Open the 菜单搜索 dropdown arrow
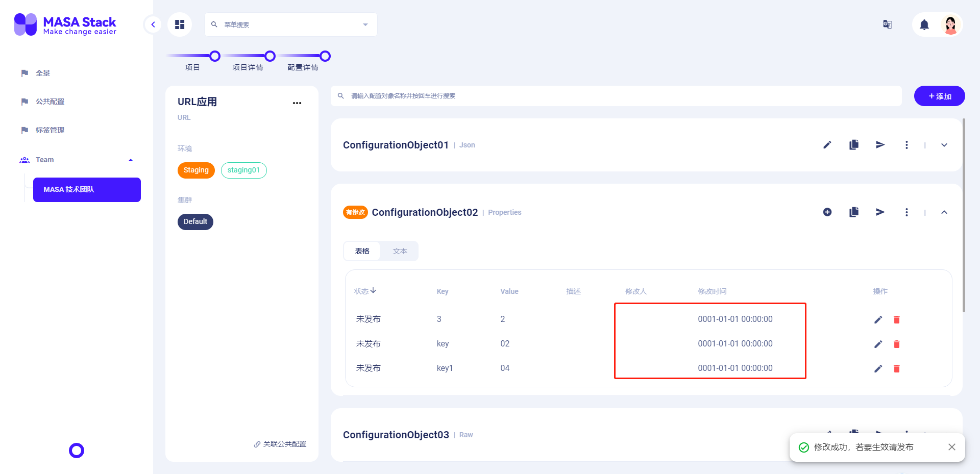The image size is (980, 474). coord(365,24)
